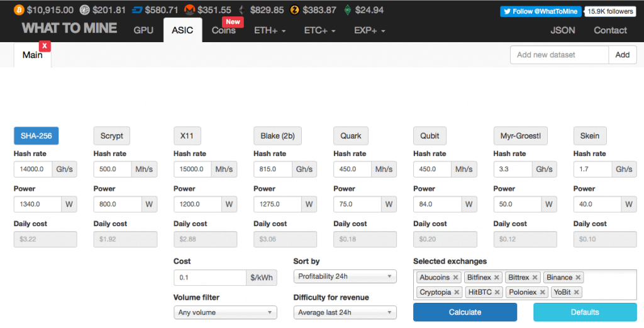Enable the Myr-Groestl algorithm

(520, 135)
